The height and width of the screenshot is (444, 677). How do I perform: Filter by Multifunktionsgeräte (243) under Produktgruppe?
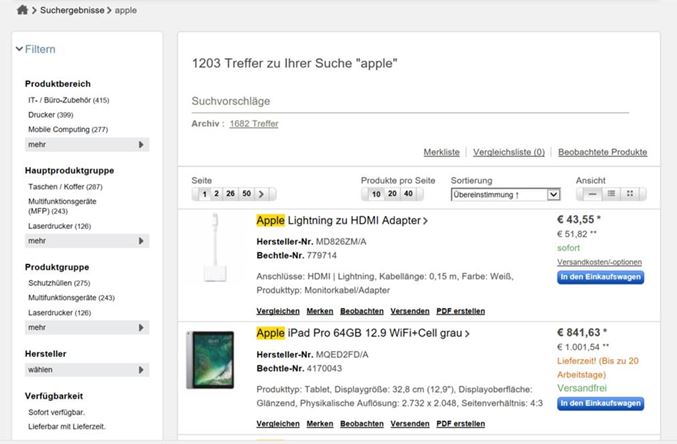click(71, 298)
